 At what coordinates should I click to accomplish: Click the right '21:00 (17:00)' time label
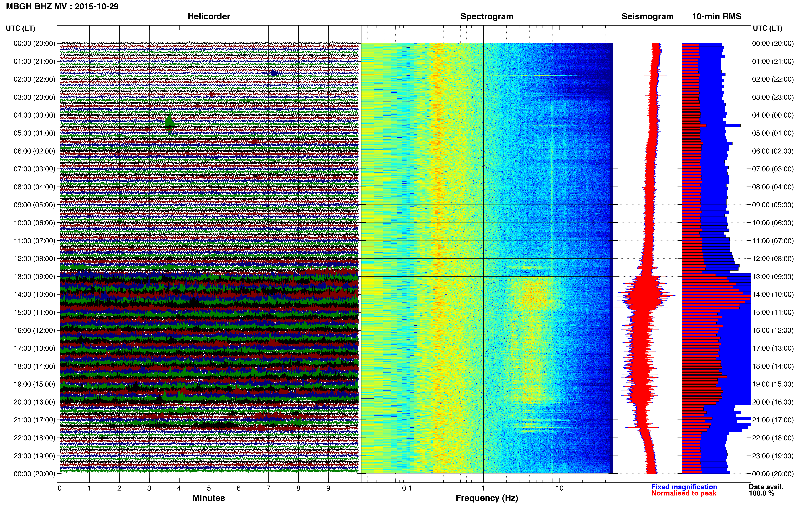(773, 420)
